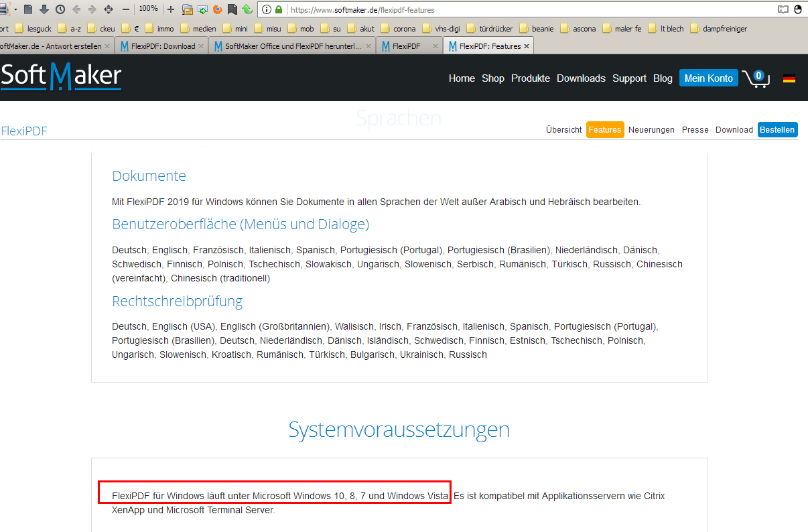This screenshot has width=808, height=532.
Task: Click the Firefox logo toolbar icon
Action: (218, 9)
